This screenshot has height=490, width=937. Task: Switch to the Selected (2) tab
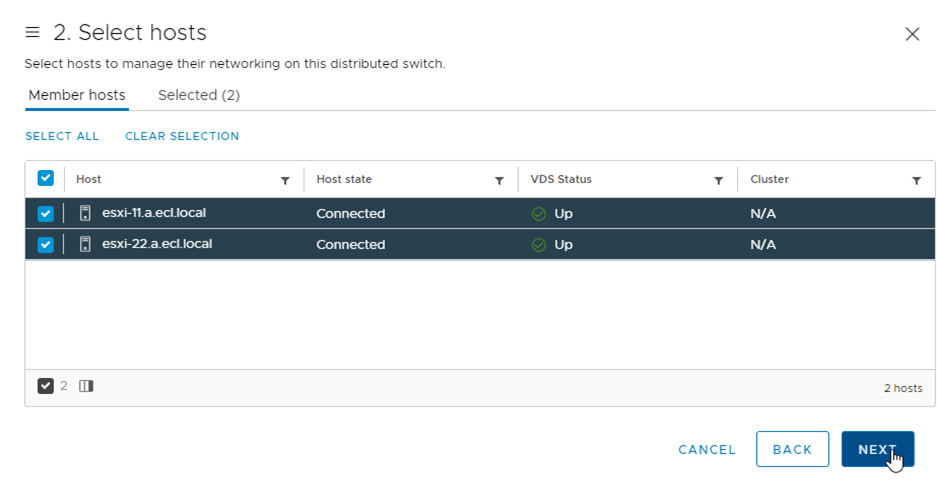[199, 95]
